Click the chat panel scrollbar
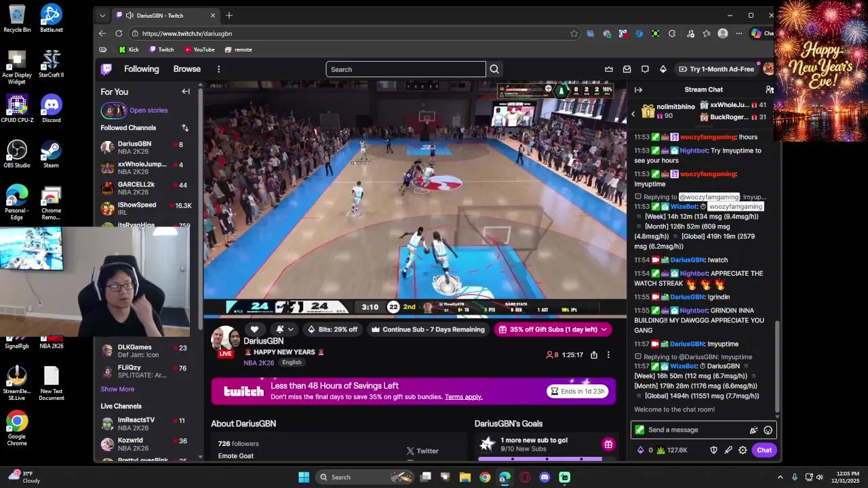Image resolution: width=868 pixels, height=488 pixels. click(x=778, y=366)
